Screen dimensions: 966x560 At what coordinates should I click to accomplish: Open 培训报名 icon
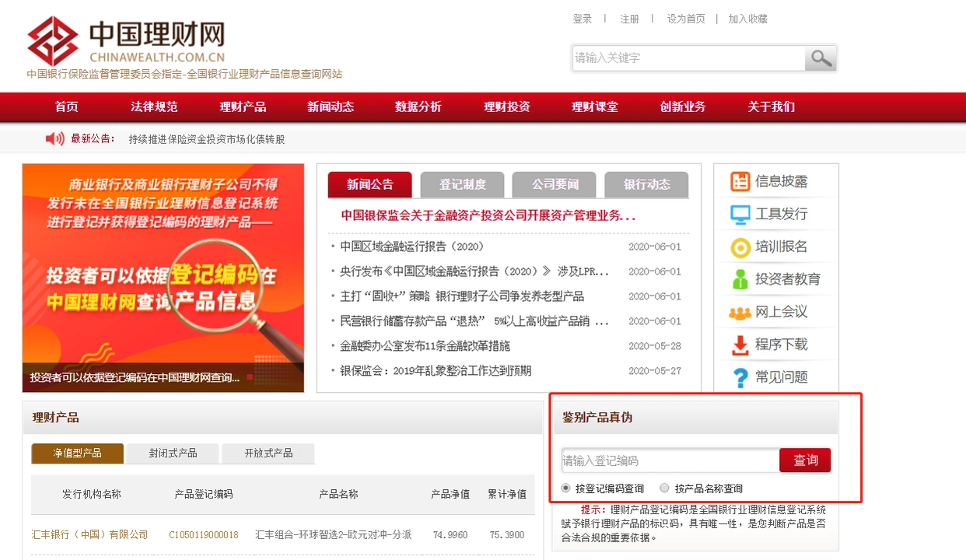[740, 247]
